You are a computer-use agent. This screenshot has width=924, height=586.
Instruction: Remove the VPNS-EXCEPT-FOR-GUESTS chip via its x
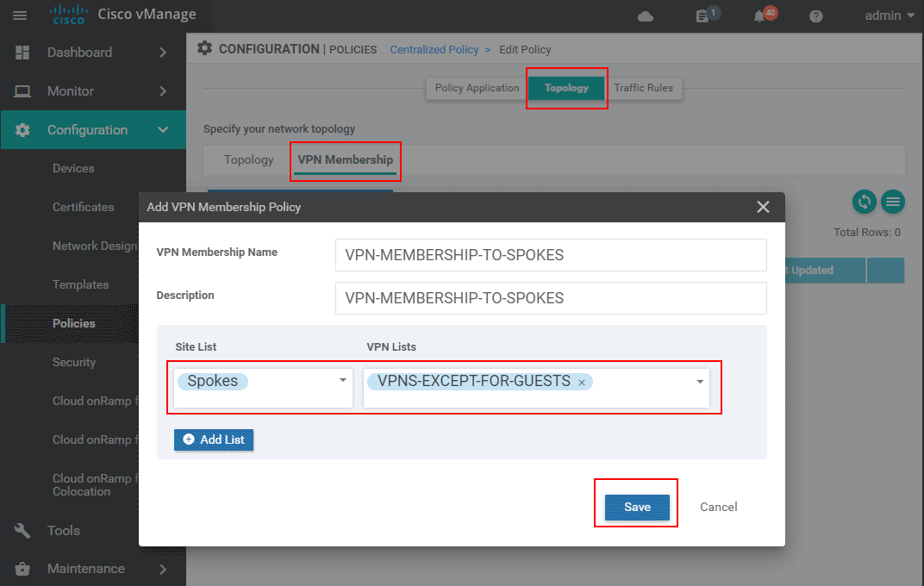click(582, 381)
